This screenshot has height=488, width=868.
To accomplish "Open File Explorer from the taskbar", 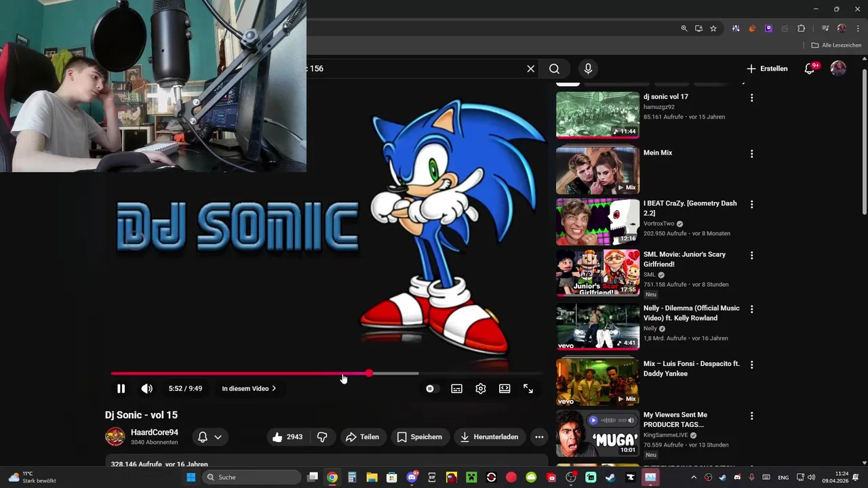I will click(372, 477).
